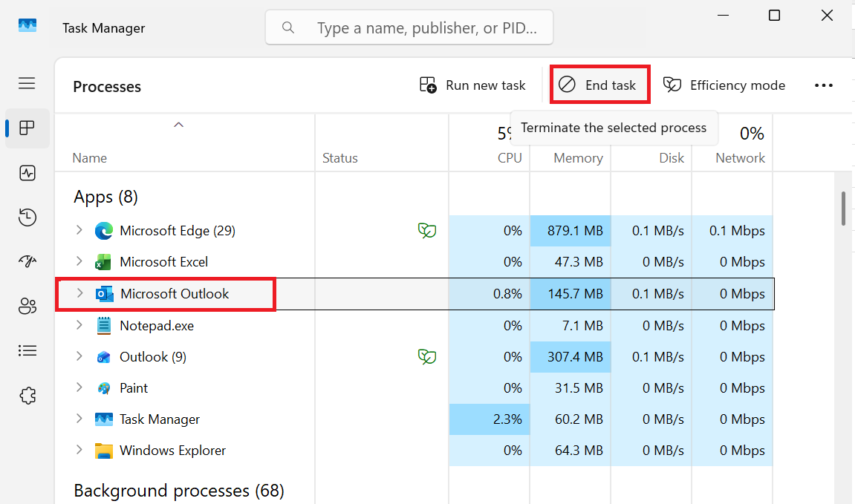Click the Task Manager row icon

(103, 419)
